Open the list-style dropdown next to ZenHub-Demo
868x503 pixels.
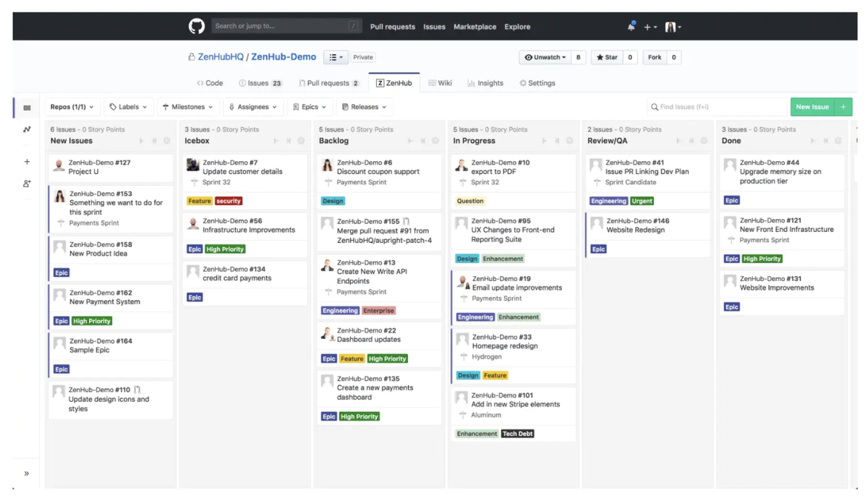coord(336,57)
